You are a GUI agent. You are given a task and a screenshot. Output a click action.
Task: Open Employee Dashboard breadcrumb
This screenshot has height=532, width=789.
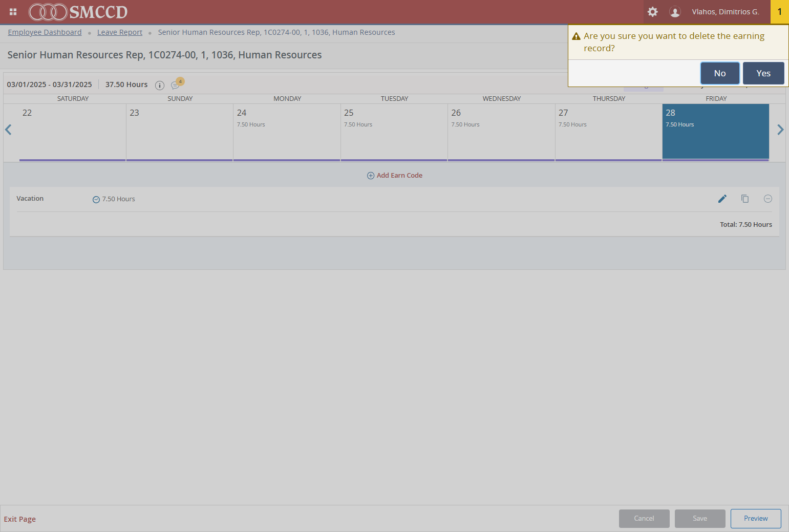click(x=45, y=32)
